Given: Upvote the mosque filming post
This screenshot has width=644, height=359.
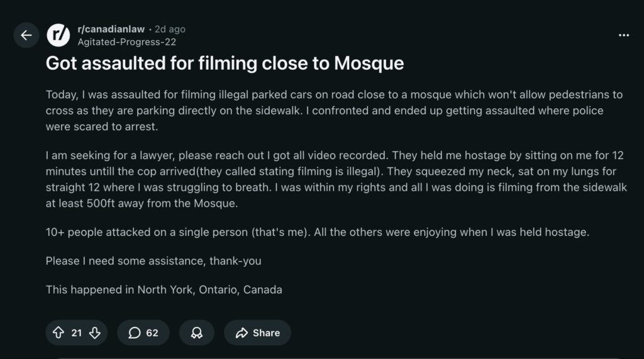Looking at the screenshot, I should pos(58,333).
